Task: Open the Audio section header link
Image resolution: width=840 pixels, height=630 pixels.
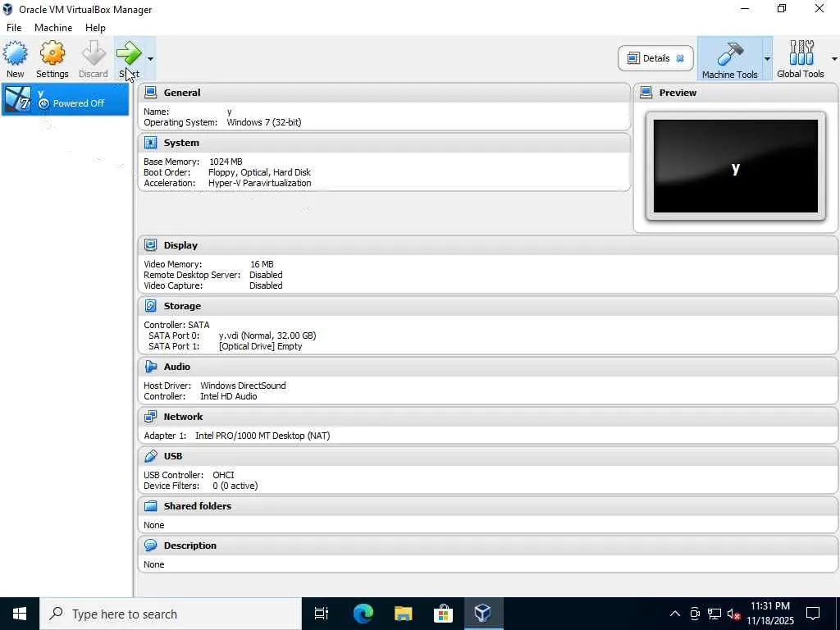Action: pos(177,367)
